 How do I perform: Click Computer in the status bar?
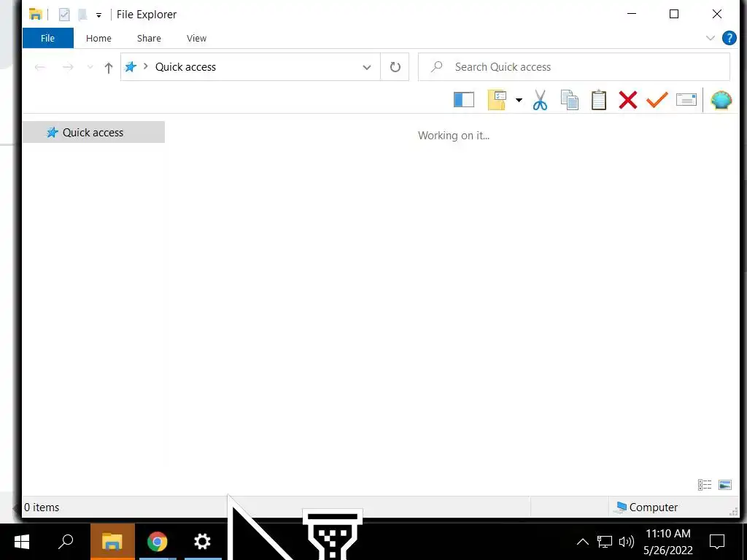point(646,507)
